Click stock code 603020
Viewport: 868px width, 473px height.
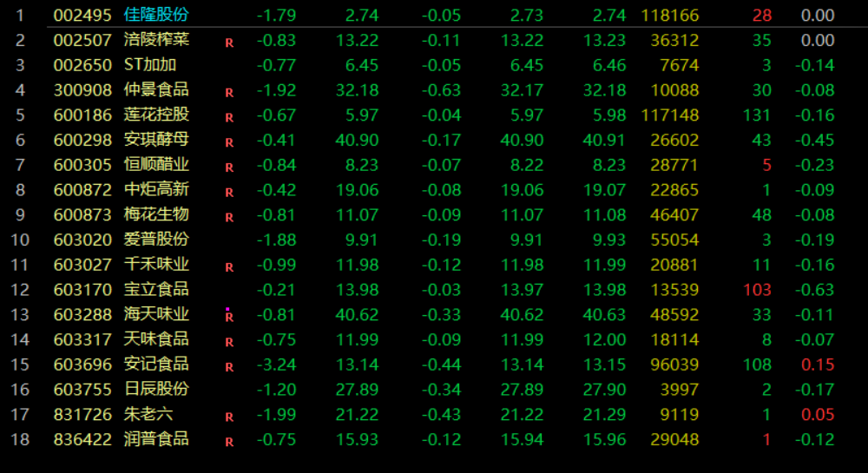82,240
